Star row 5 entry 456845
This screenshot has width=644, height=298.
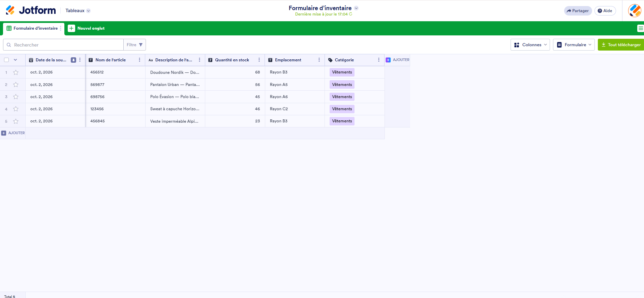click(16, 121)
